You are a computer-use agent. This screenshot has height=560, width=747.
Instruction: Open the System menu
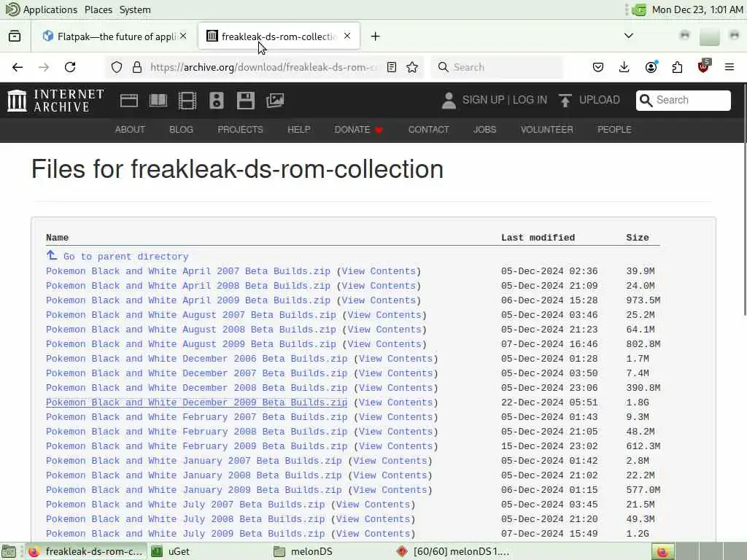pyautogui.click(x=135, y=9)
